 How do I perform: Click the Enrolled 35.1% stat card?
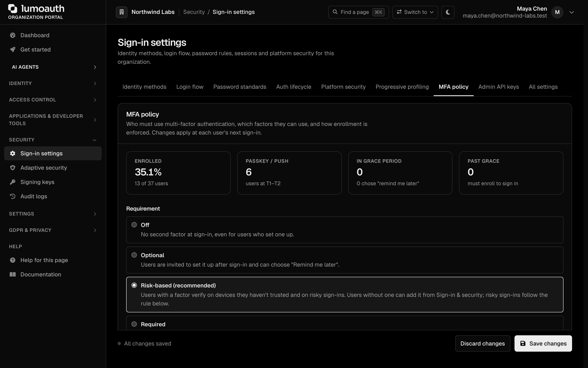point(178,173)
